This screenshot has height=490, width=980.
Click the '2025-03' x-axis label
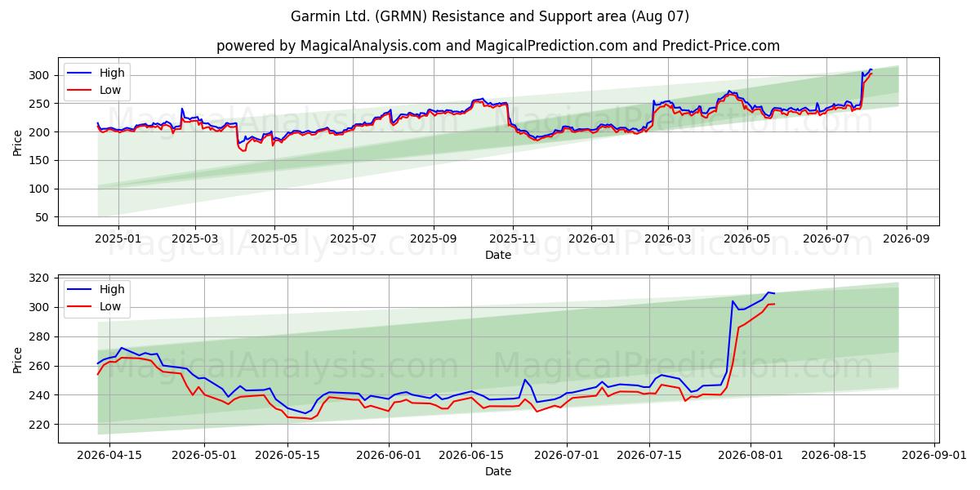click(194, 239)
